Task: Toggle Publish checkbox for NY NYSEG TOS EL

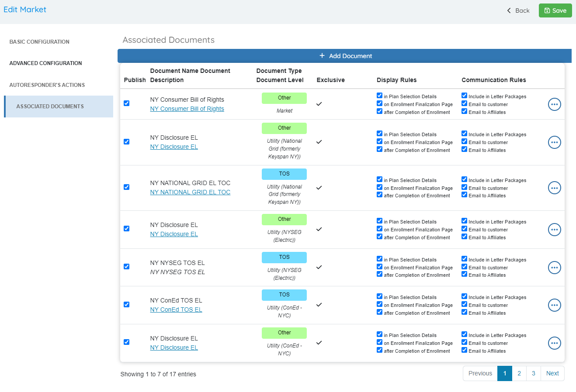Action: coord(126,267)
